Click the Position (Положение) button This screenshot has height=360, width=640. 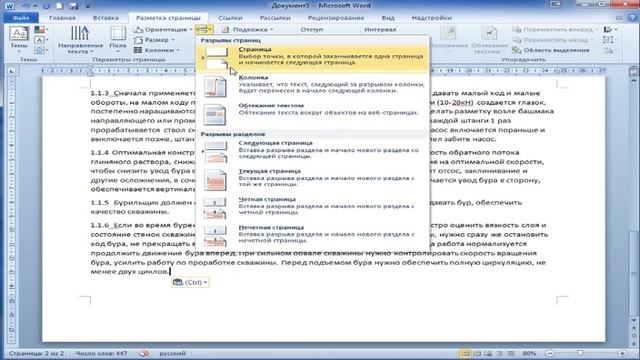click(x=448, y=39)
